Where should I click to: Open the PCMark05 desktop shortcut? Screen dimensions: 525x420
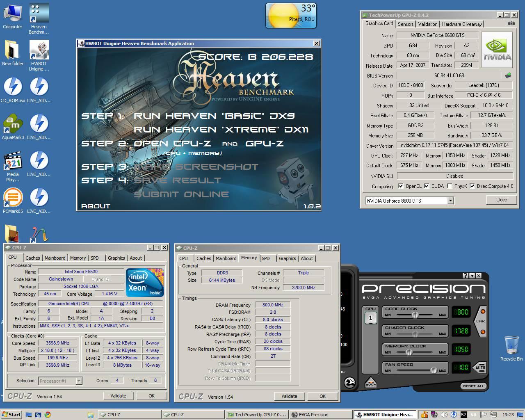click(13, 201)
